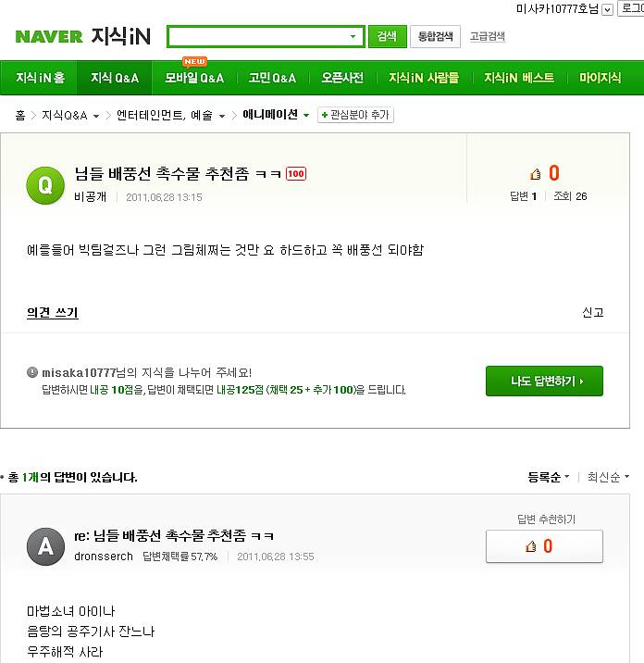Focus the Naver search input field

(x=257, y=37)
